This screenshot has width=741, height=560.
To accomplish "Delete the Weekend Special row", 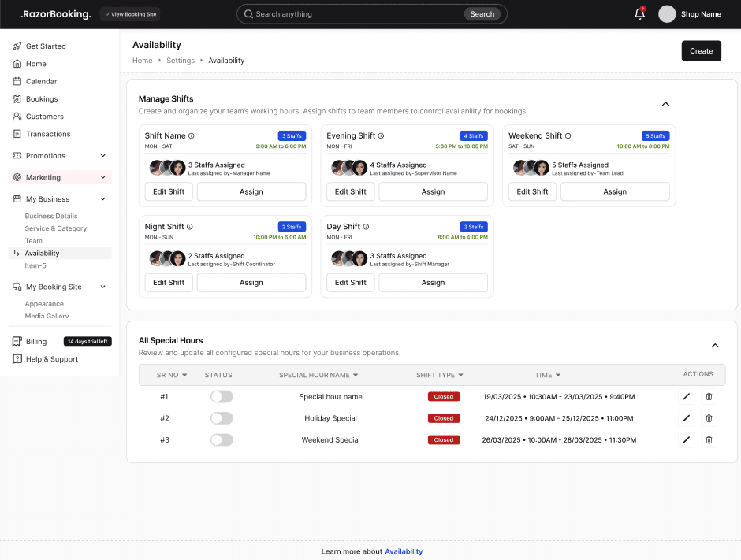I will coord(709,440).
